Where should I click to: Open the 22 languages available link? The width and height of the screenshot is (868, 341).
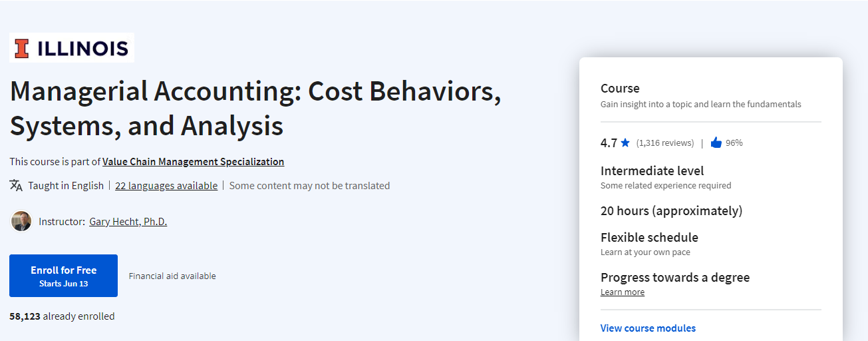(x=166, y=185)
